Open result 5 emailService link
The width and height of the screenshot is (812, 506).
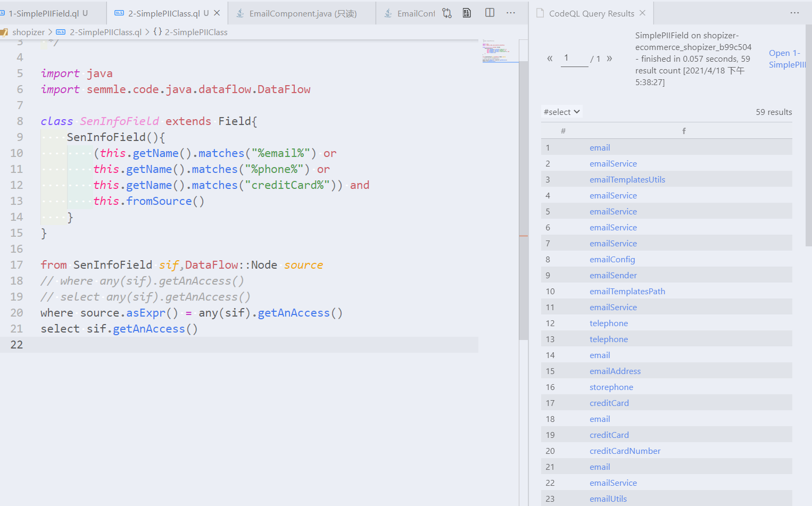pyautogui.click(x=613, y=211)
